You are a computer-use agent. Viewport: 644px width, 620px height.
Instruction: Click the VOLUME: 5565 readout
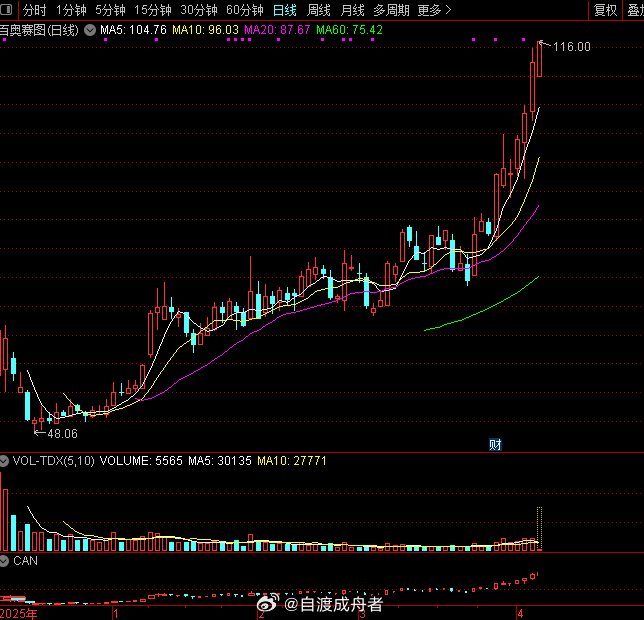pos(141,461)
